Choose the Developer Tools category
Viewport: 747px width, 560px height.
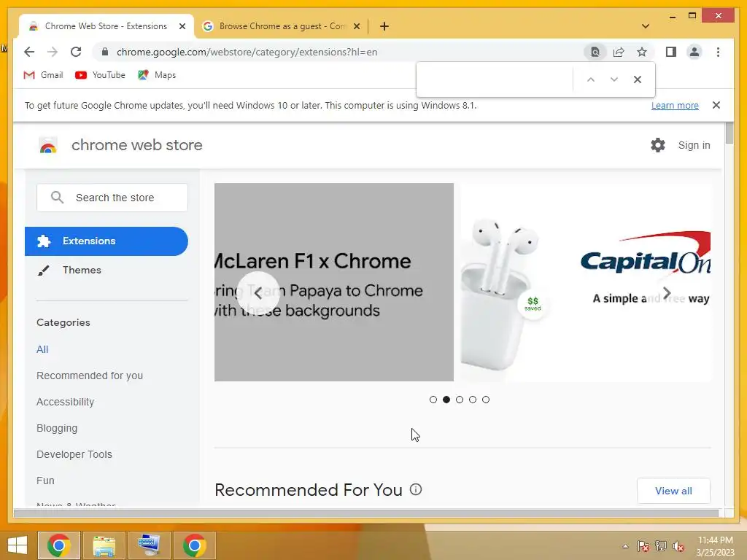pyautogui.click(x=74, y=454)
